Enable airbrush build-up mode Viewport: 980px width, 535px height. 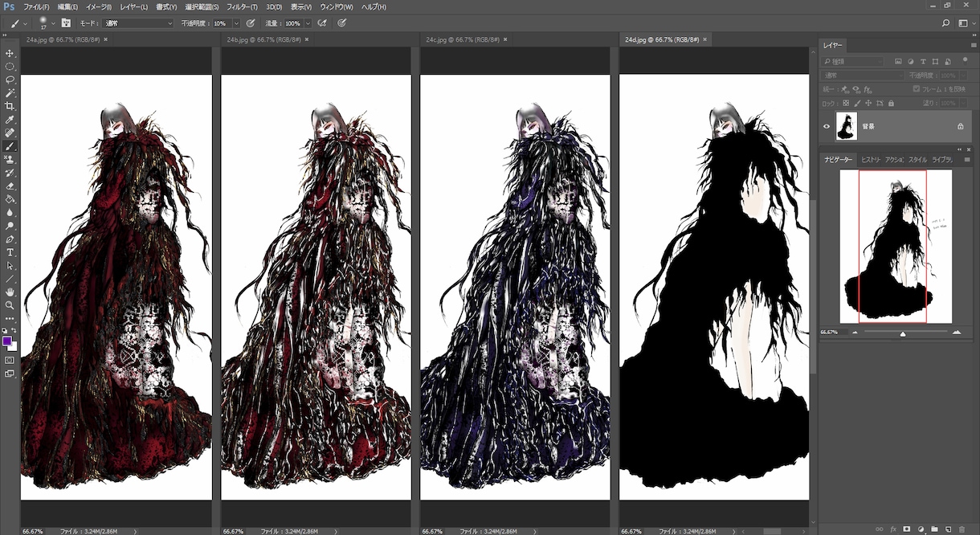coord(322,23)
